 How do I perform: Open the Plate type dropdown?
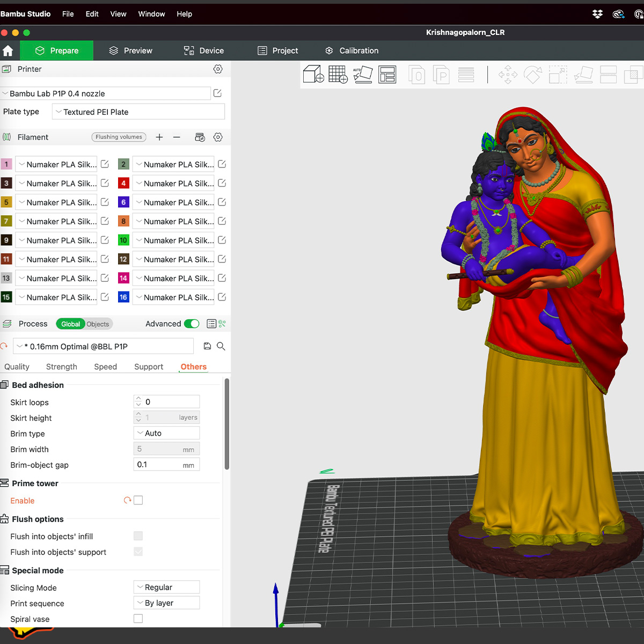[x=138, y=112]
